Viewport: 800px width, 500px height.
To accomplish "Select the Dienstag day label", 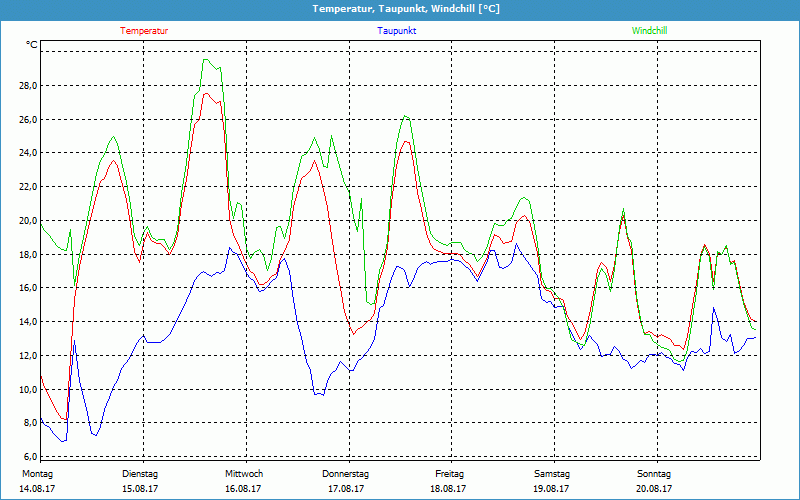I will pos(140,474).
